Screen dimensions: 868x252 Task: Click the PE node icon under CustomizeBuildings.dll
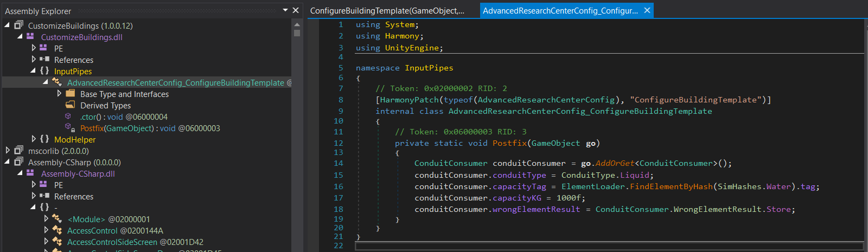tap(44, 48)
